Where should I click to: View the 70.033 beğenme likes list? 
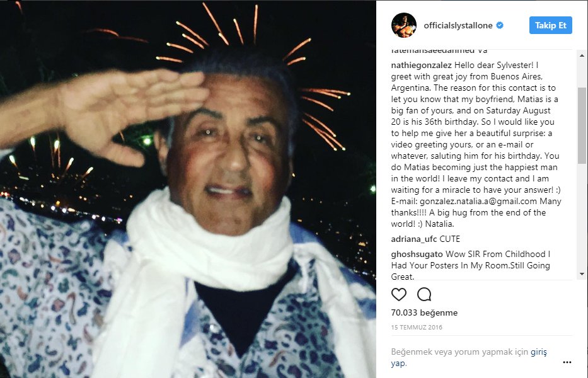click(424, 312)
